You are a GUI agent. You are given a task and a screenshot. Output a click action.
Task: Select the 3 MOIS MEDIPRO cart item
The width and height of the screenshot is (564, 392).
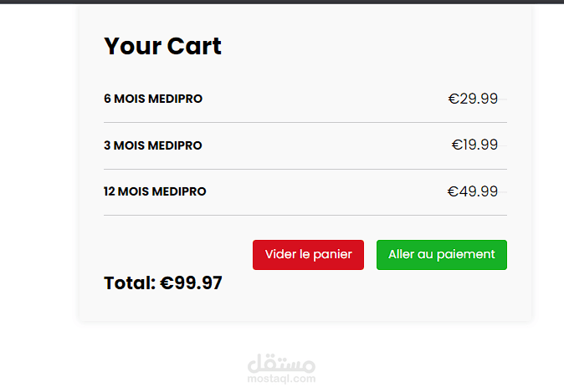pyautogui.click(x=153, y=145)
